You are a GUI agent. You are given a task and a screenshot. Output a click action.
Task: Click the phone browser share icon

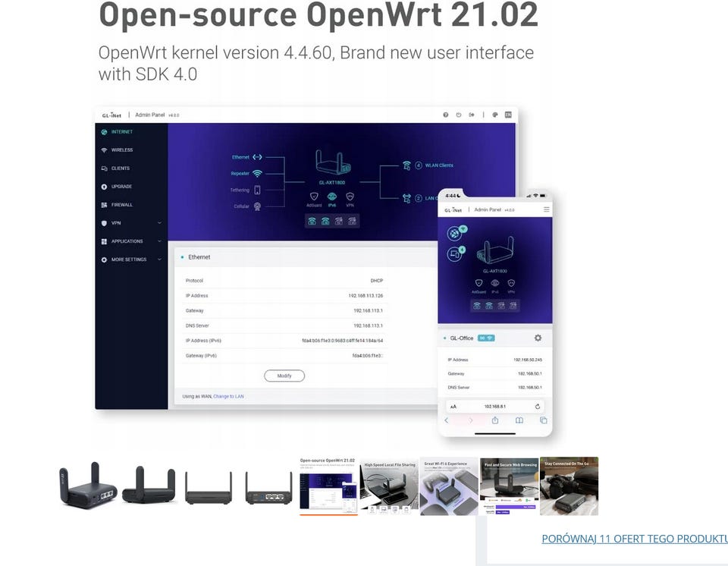click(x=495, y=420)
